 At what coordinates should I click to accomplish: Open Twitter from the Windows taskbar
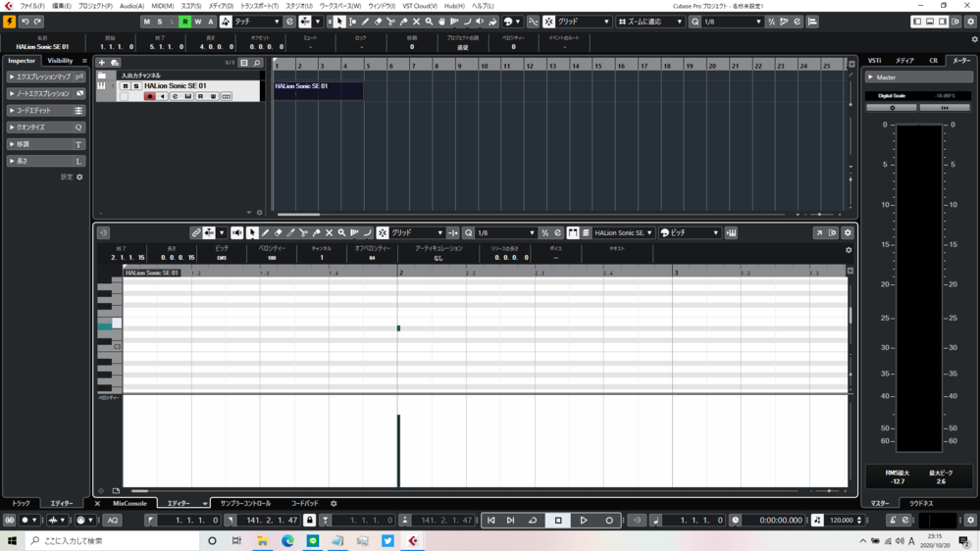[x=387, y=541]
